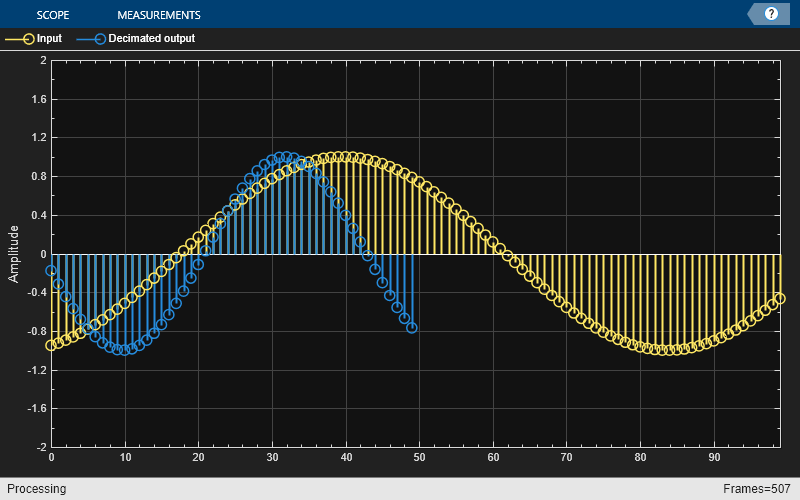Viewport: 800px width, 500px height.
Task: Click the x-axis tick label 50
Action: click(x=419, y=458)
